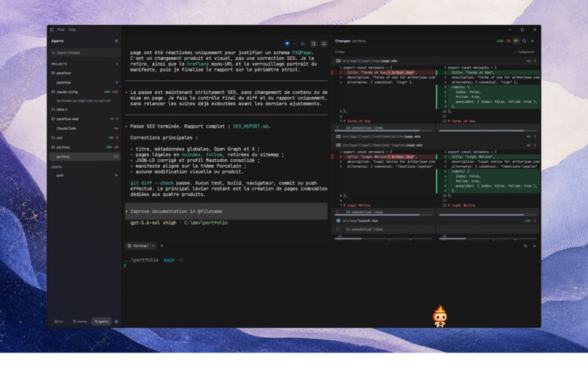Open settings gear at sidebar bottom
Screen dimensions: 588x392
[116, 321]
